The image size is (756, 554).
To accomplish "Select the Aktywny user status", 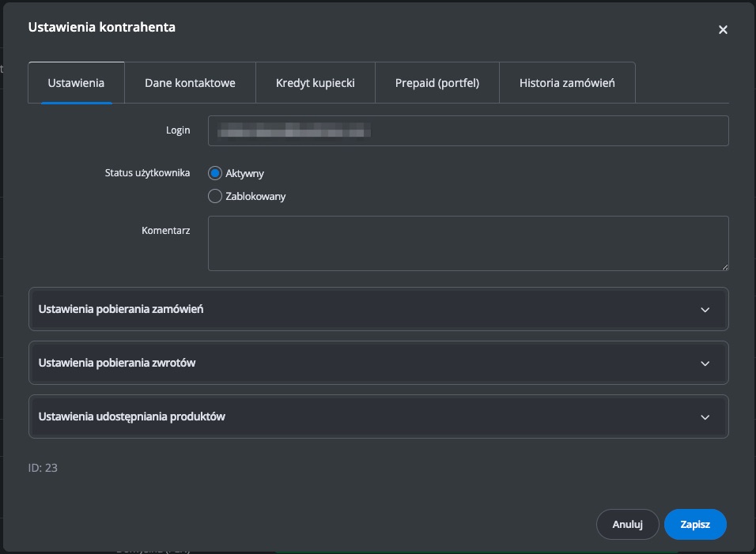I will pyautogui.click(x=214, y=174).
